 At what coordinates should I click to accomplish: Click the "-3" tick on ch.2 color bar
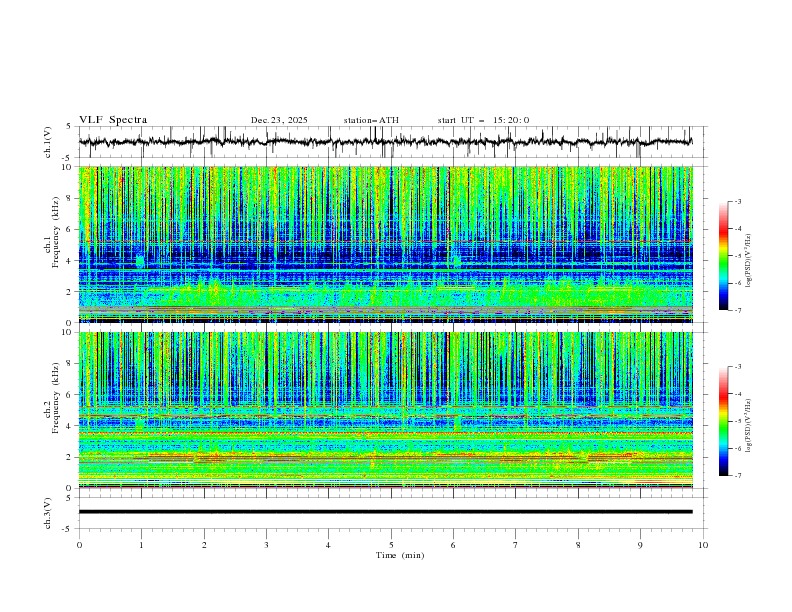coord(737,367)
